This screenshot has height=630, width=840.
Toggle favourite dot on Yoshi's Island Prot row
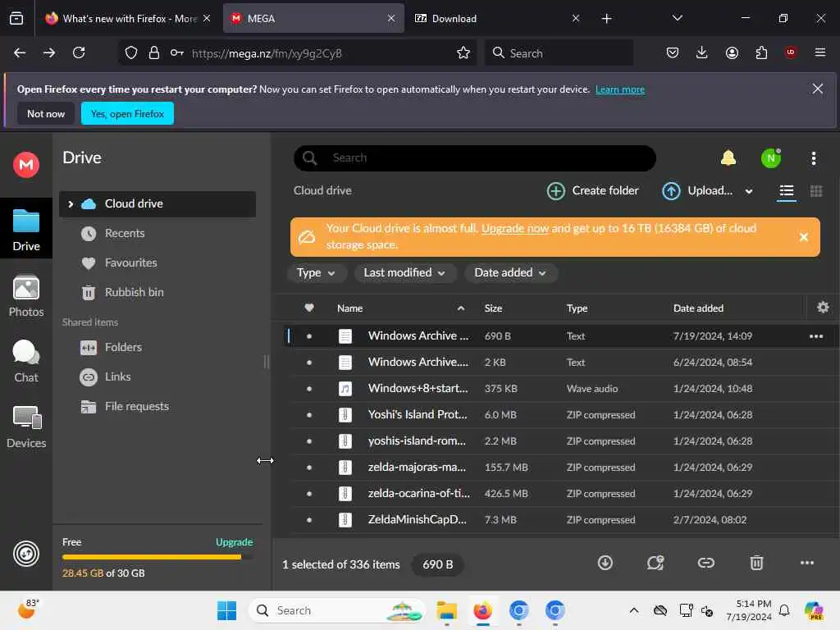309,414
